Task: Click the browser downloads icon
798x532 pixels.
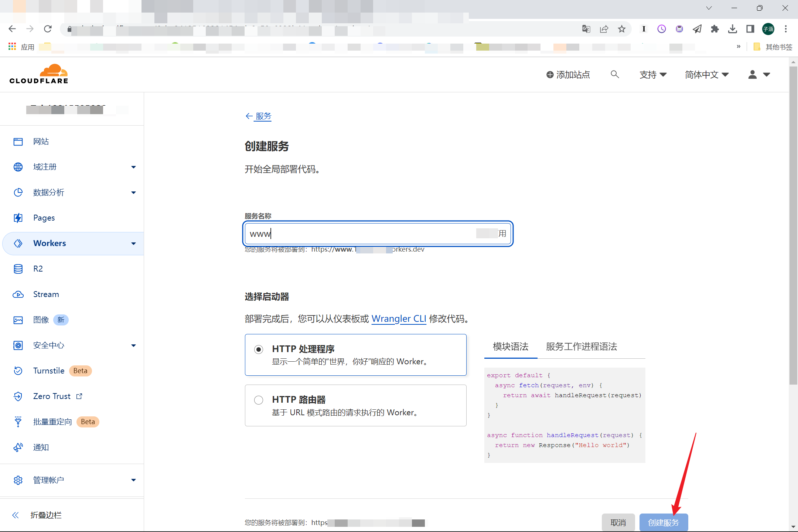Action: click(733, 29)
